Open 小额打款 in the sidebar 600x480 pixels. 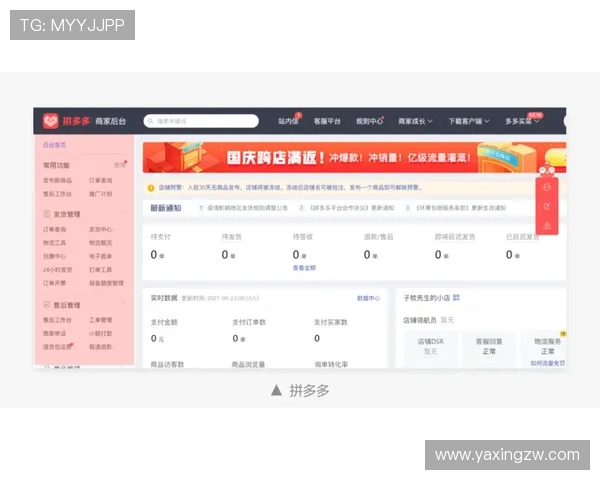tap(101, 333)
